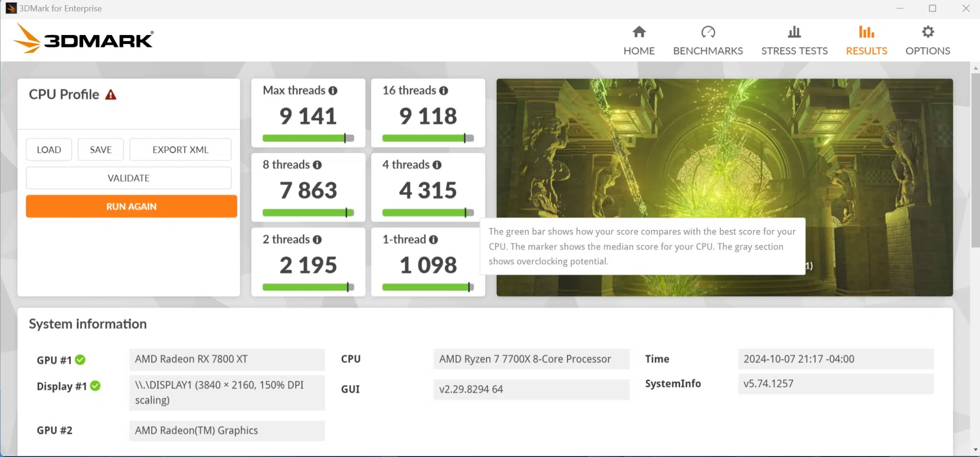Click 2 threads info icon
Image resolution: width=980 pixels, height=457 pixels.
coord(317,240)
